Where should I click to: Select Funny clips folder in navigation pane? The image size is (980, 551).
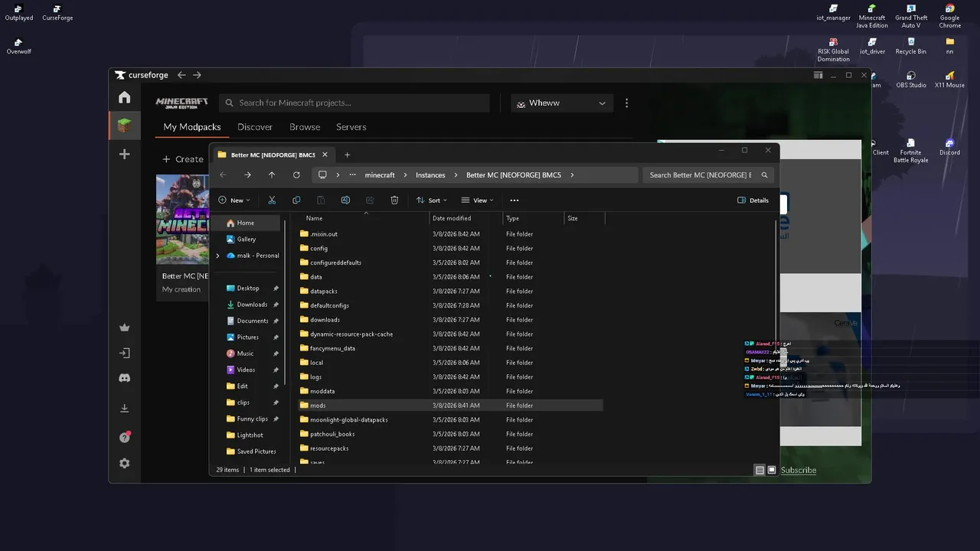[252, 419]
